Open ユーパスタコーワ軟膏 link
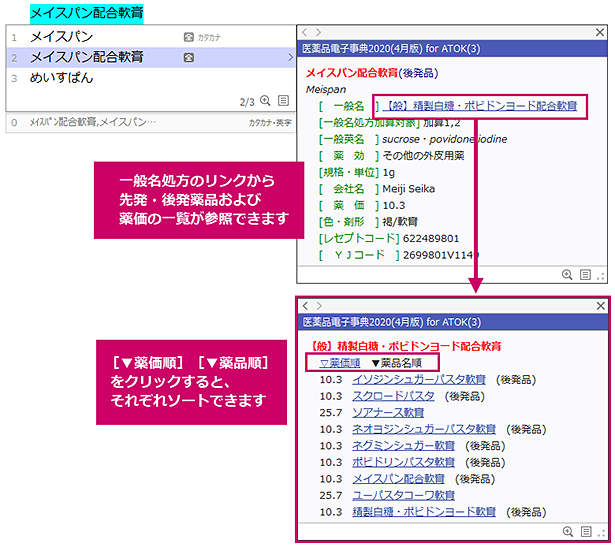The image size is (615, 547). 403,496
